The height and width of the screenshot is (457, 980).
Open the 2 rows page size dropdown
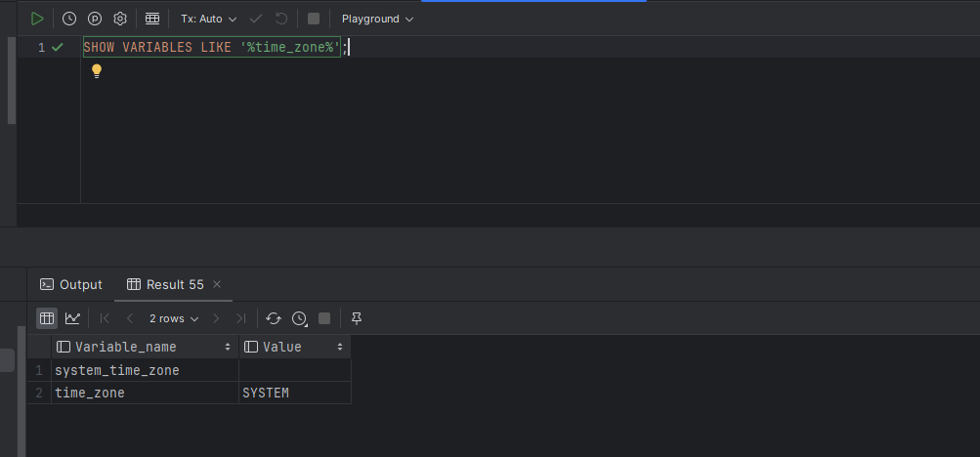coord(174,318)
